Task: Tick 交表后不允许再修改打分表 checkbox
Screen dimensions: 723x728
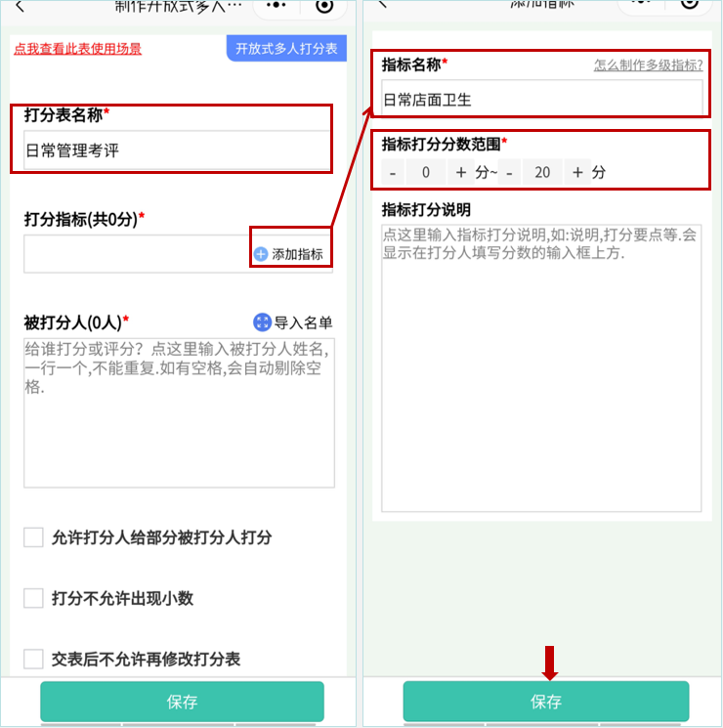Action: 33,659
